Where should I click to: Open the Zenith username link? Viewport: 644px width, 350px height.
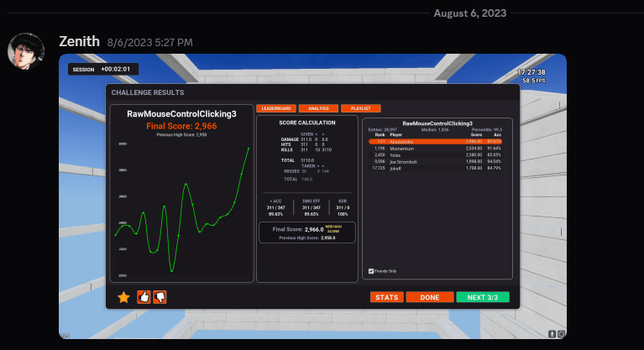coord(79,41)
